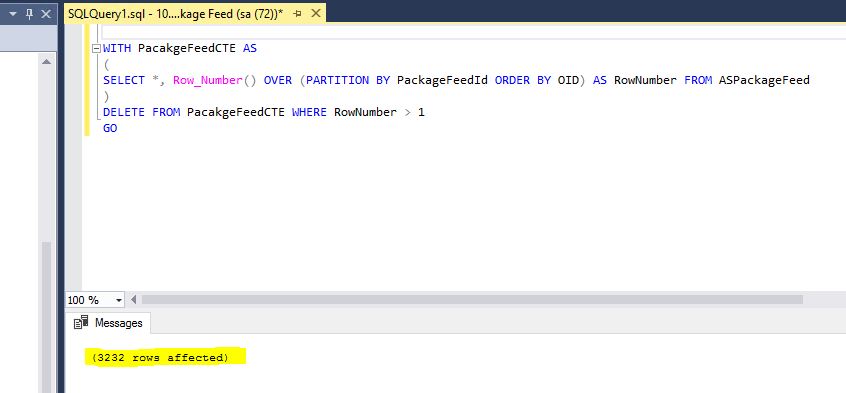
Task: Click the "PackageFeedId" column name
Action: click(442, 80)
